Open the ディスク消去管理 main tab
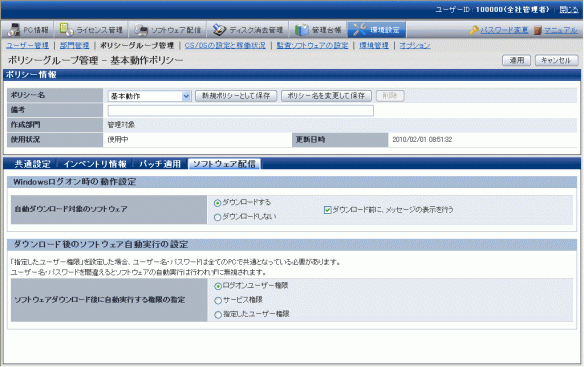 (x=248, y=30)
